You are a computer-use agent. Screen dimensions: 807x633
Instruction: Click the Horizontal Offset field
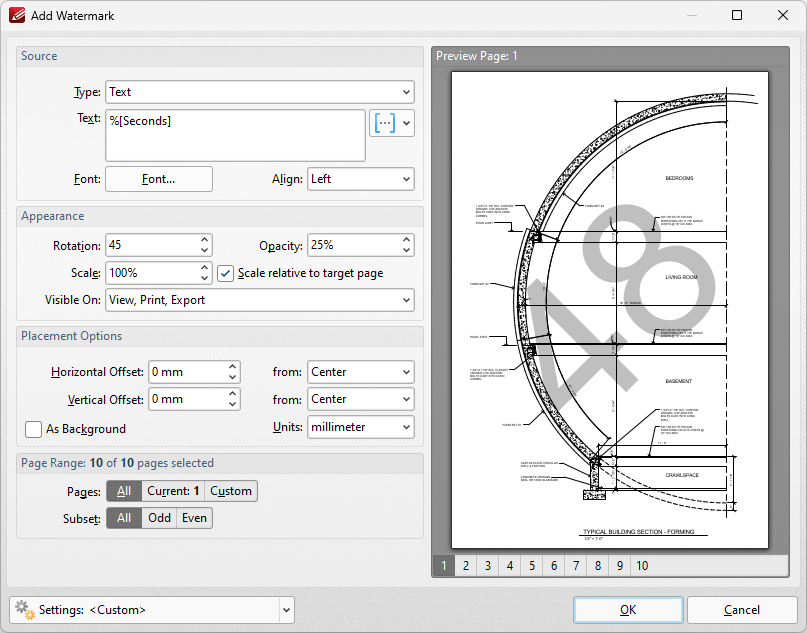[187, 372]
